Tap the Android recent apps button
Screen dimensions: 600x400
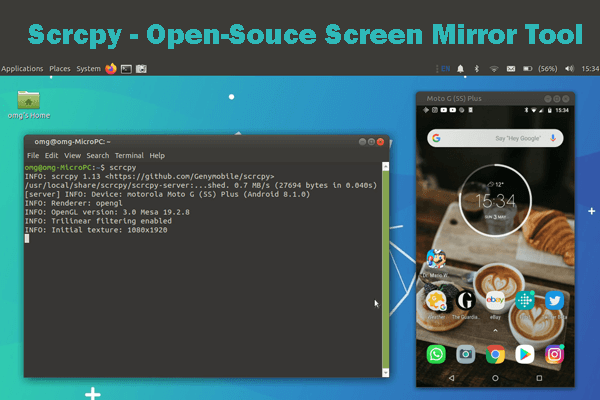pos(539,378)
